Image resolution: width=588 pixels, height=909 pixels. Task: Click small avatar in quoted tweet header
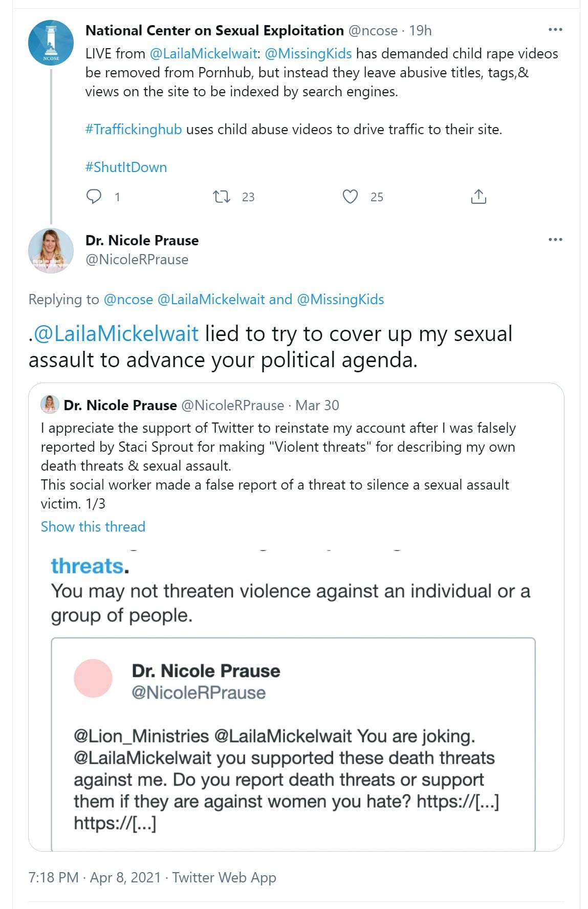click(x=50, y=405)
